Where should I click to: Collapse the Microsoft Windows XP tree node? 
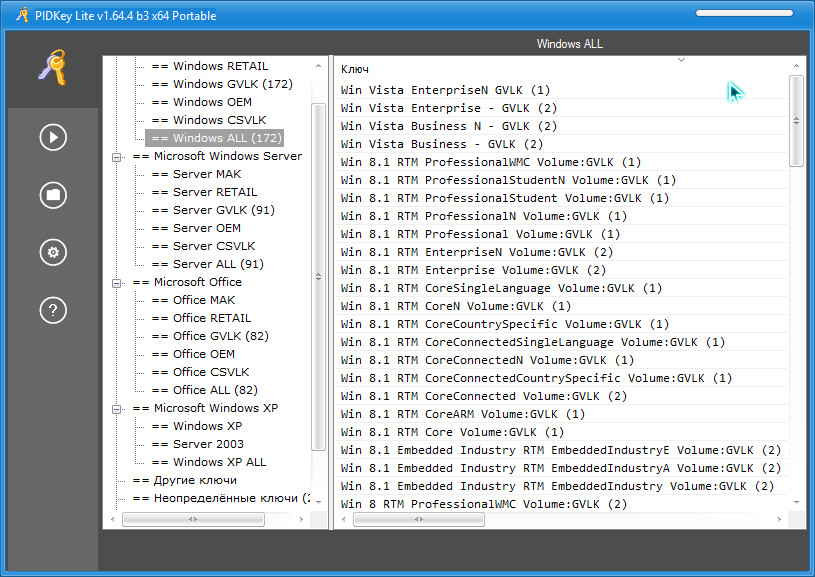tap(116, 409)
